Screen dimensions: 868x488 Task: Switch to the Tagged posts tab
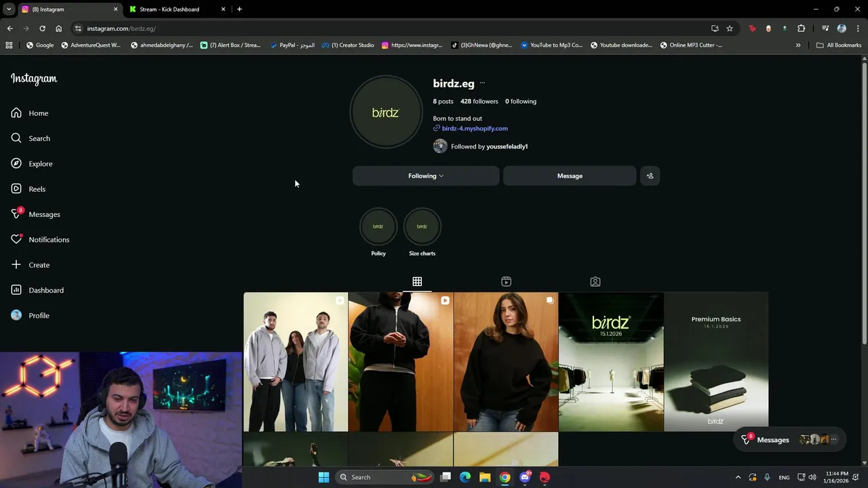[595, 281]
